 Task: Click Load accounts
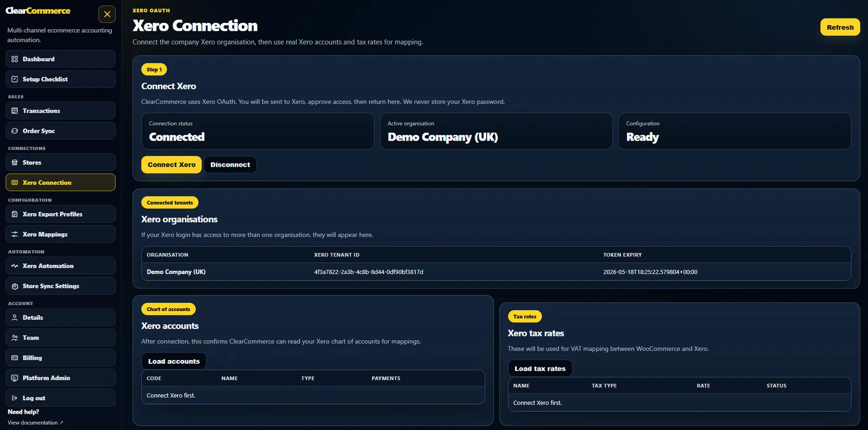tap(174, 361)
